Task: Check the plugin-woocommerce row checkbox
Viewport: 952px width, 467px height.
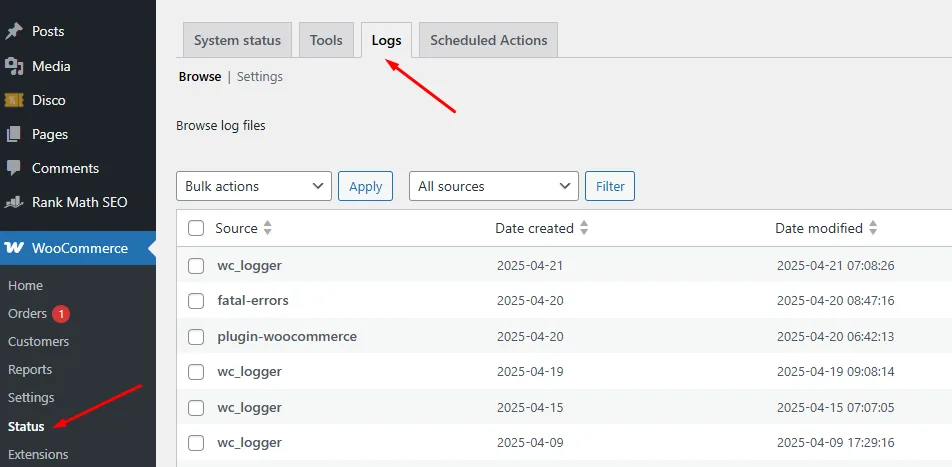Action: 196,337
